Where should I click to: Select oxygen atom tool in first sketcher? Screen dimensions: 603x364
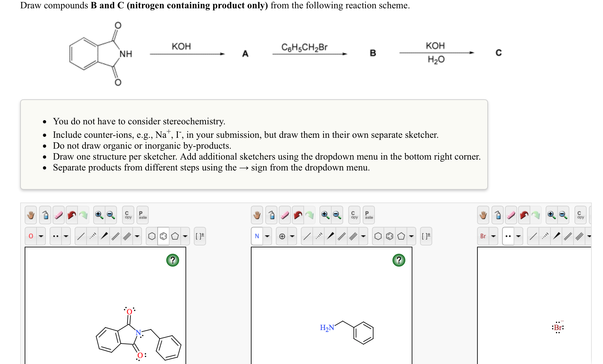coord(31,236)
